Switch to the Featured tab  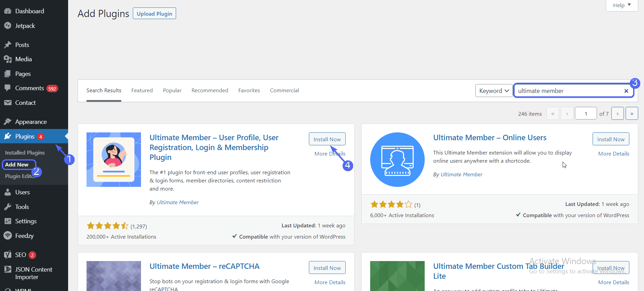[142, 91]
